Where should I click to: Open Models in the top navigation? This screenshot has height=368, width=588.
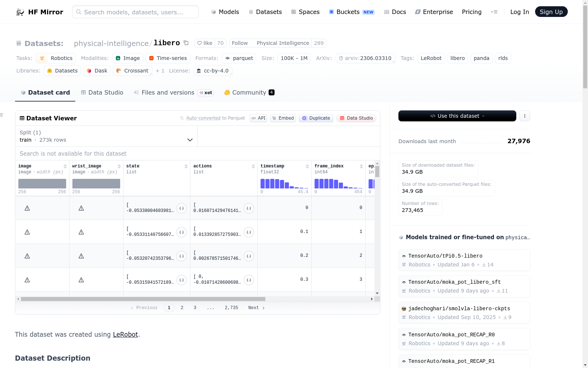pos(225,12)
